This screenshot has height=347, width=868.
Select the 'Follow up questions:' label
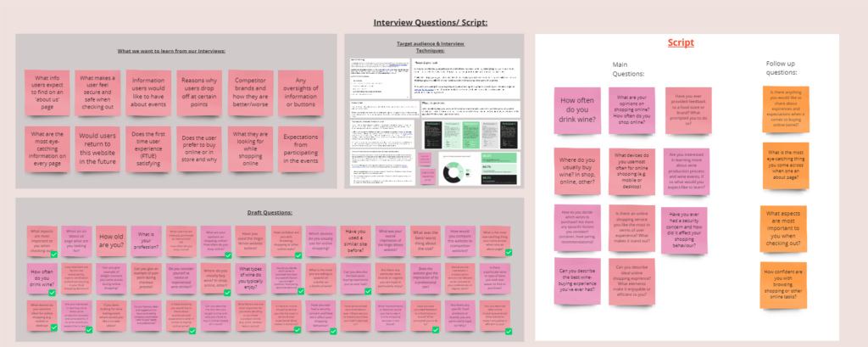(x=781, y=68)
